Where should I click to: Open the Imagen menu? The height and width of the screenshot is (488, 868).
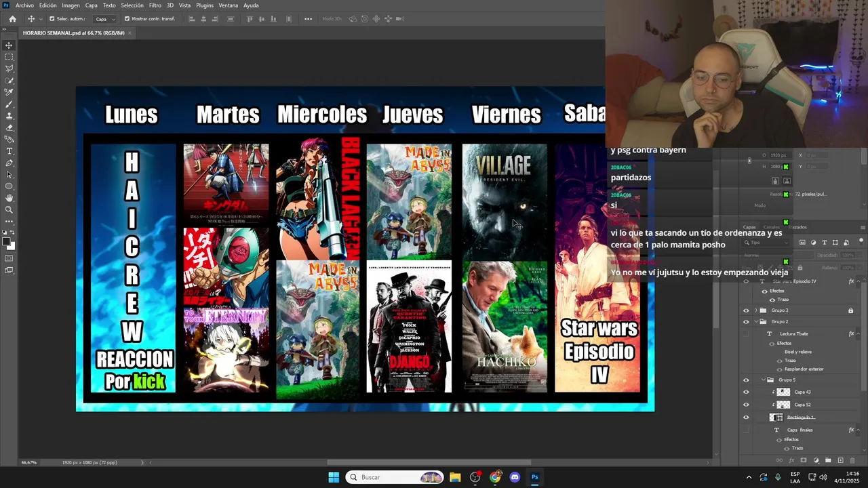(x=71, y=5)
